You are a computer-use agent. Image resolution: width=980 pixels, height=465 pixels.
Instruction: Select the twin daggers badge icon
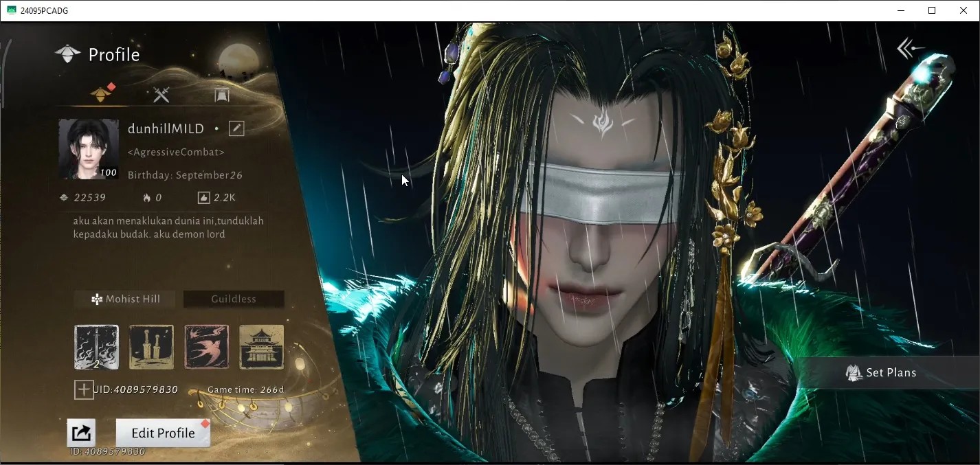pyautogui.click(x=151, y=347)
